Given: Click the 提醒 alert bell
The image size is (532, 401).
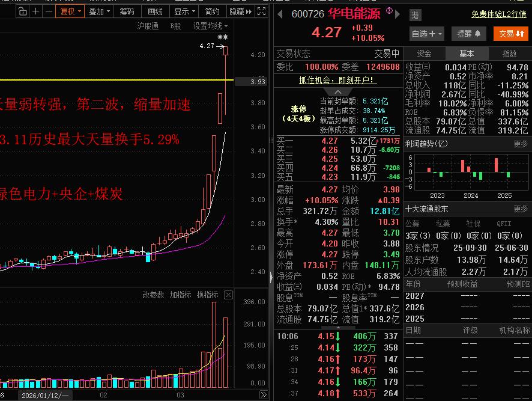Looking at the screenshot, I should (x=468, y=34).
